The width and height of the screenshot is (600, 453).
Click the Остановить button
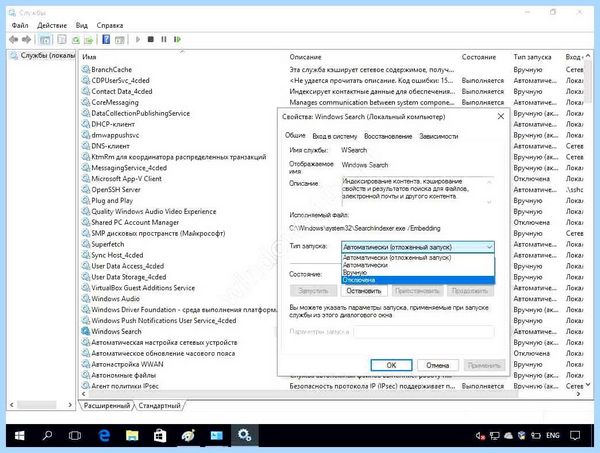tap(364, 291)
